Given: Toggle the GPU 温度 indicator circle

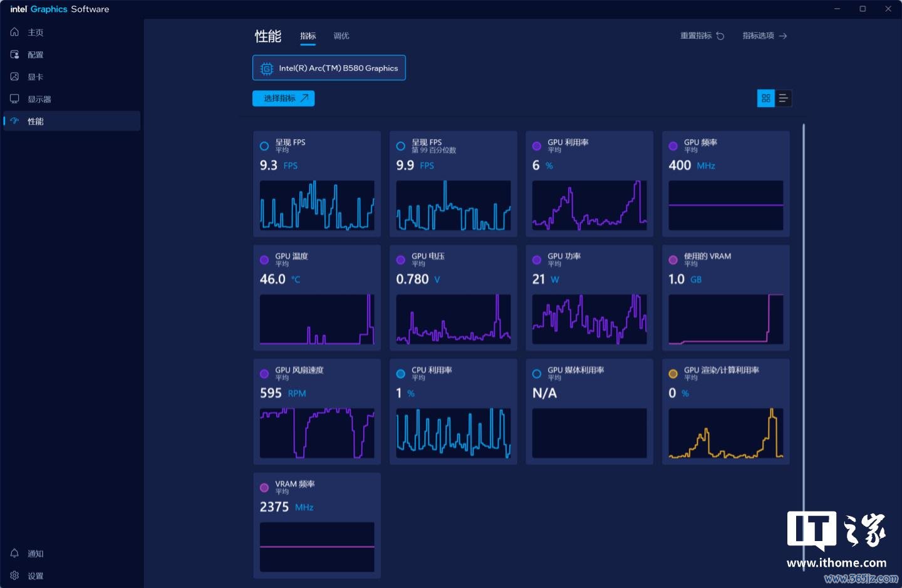Looking at the screenshot, I should (264, 260).
